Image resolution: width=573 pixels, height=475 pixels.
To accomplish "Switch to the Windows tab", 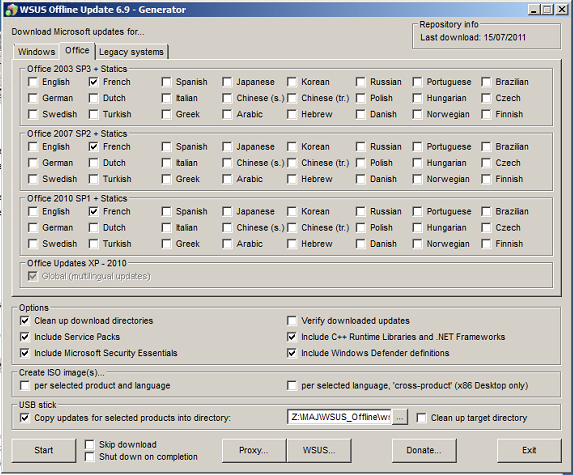I will click(x=36, y=52).
